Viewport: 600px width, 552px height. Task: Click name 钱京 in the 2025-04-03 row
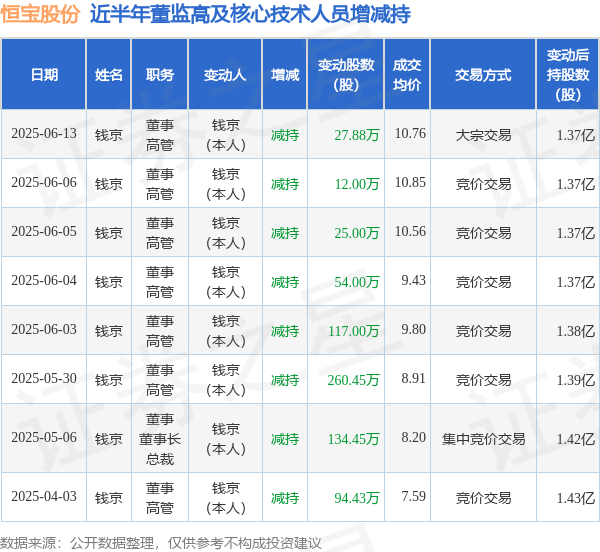coord(109,498)
